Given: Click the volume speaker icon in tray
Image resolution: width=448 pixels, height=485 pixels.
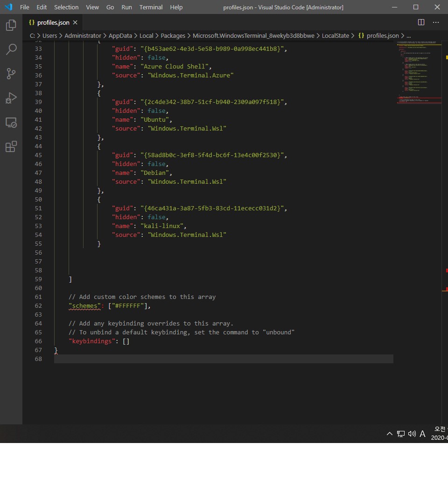Looking at the screenshot, I should click(412, 434).
